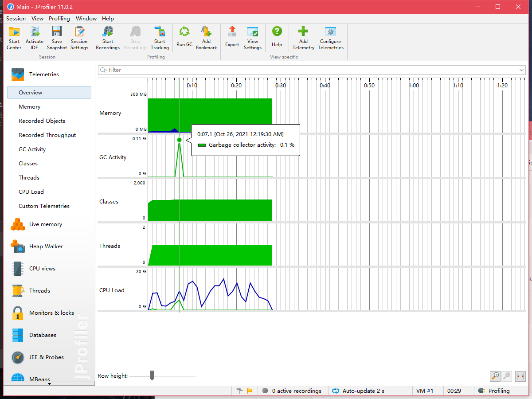This screenshot has width=532, height=399.
Task: Export the current view
Action: coord(232,36)
